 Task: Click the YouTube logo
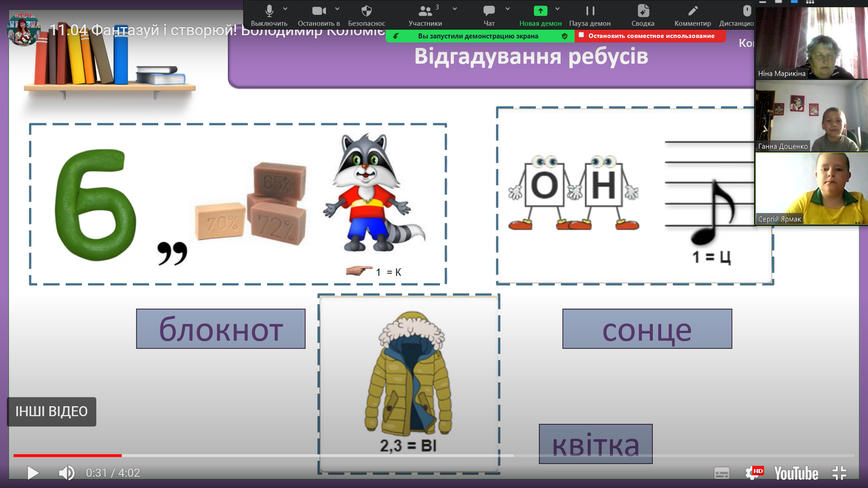(x=796, y=473)
